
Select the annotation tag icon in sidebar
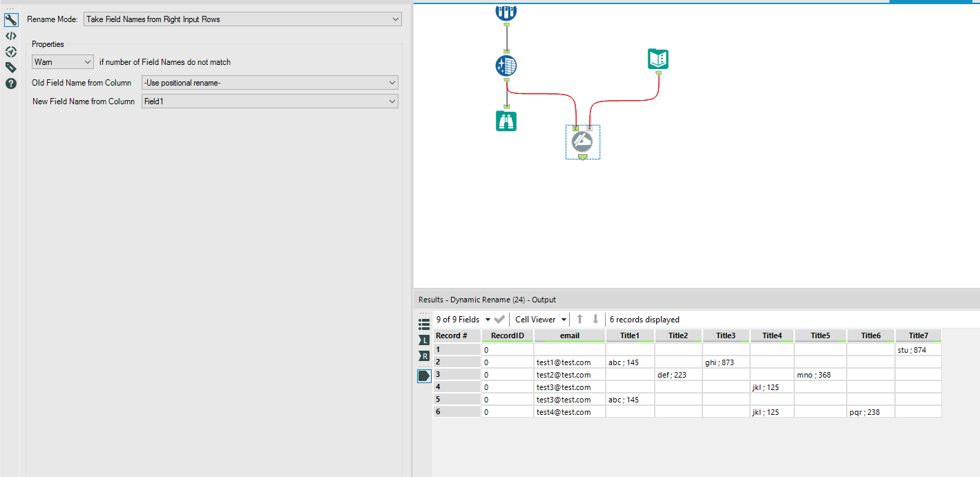[x=11, y=67]
